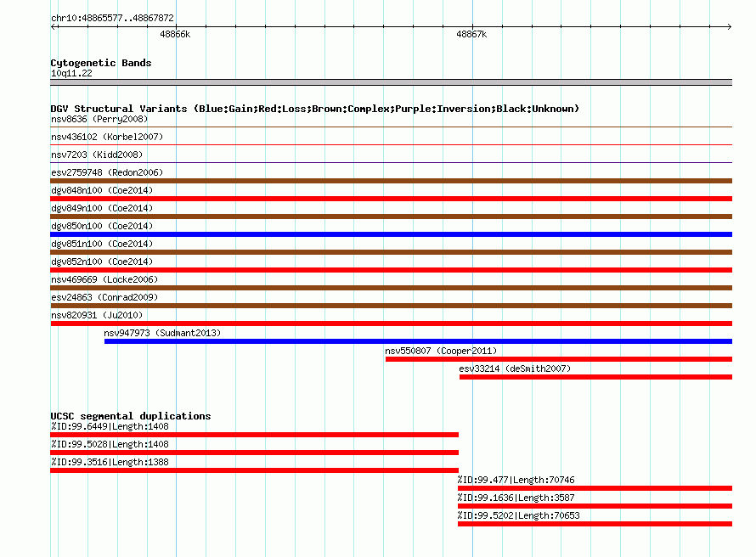
Task: Click the esv24863 (Conrad2009) brown bar
Action: [x=391, y=306]
